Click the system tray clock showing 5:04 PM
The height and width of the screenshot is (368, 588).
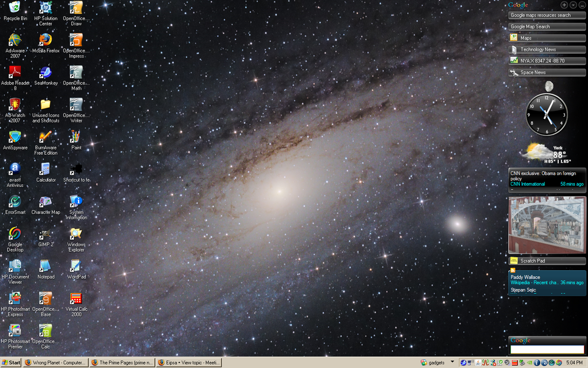[x=574, y=363]
